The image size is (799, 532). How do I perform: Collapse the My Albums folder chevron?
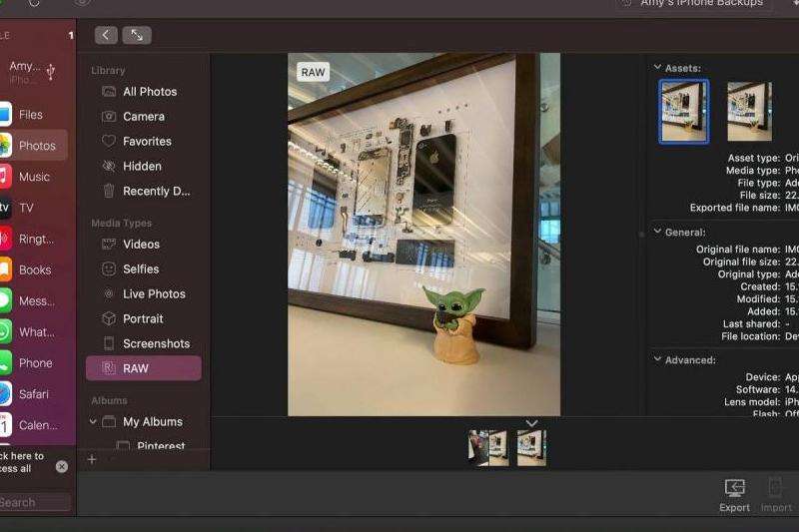point(93,421)
